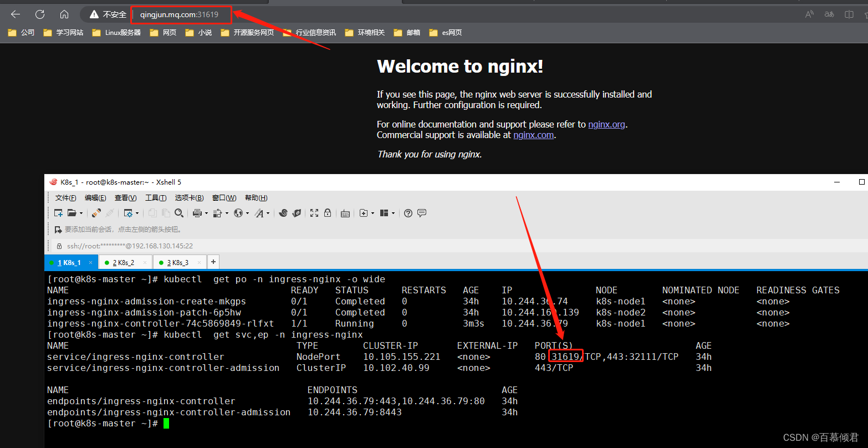The image size is (868, 448).
Task: Click the ingress-nginx-admission-create-mkgps pod name
Action: 147,301
